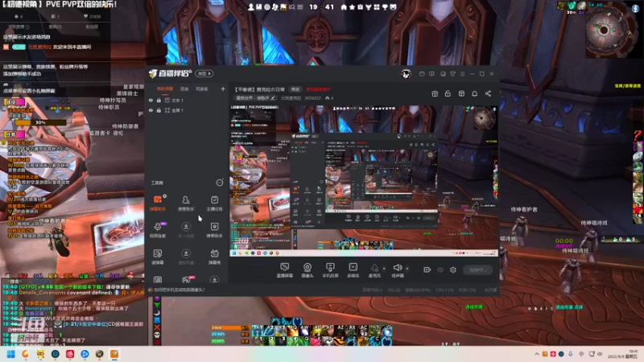Open the World of Warcraft taskbar icon
644x362 pixels.
click(99, 354)
